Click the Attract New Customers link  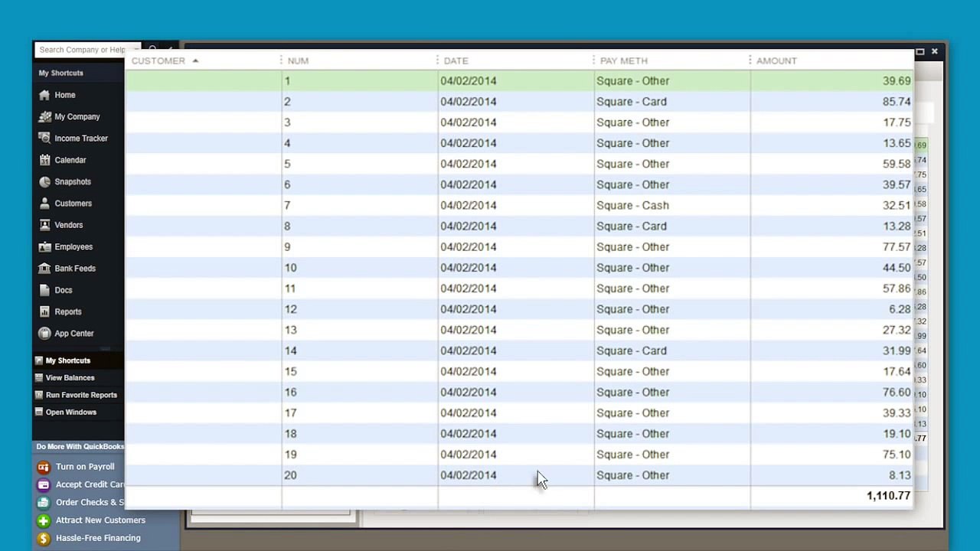[100, 520]
